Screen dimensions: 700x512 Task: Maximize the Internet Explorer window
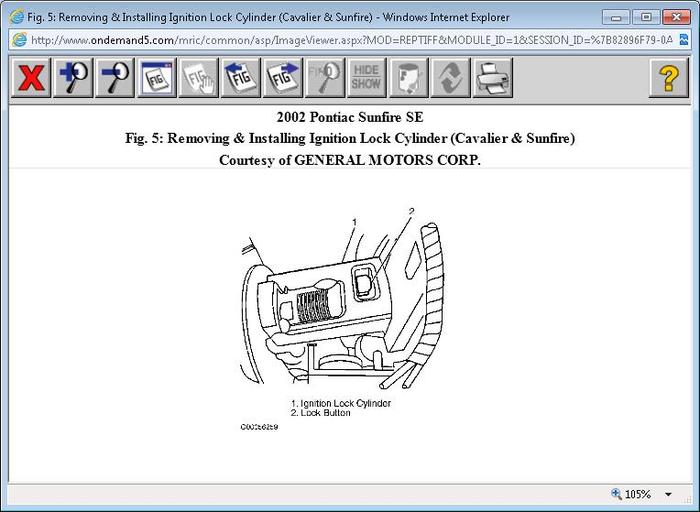pos(646,17)
